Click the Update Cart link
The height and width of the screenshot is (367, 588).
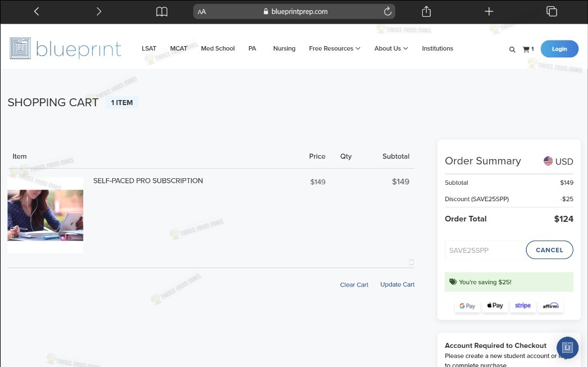click(x=397, y=284)
